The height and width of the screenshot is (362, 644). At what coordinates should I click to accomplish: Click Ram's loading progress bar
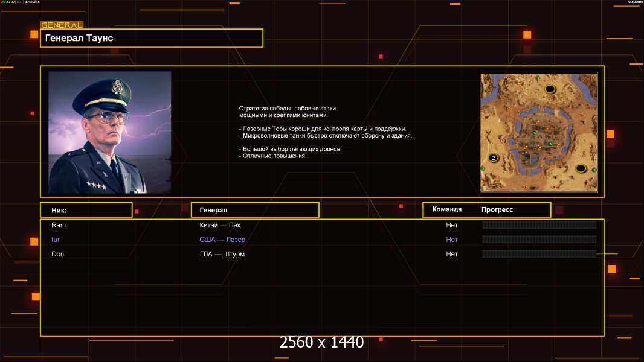(x=539, y=225)
